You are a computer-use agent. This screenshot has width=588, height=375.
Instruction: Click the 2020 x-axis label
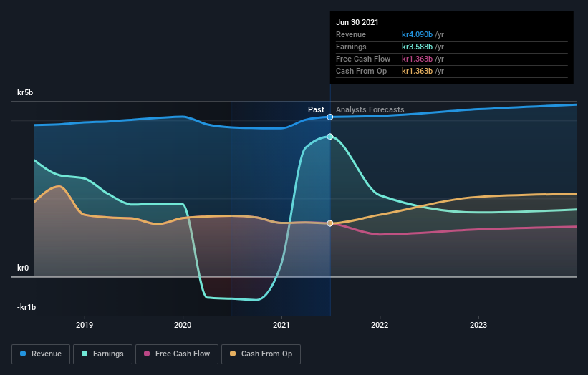click(x=183, y=325)
